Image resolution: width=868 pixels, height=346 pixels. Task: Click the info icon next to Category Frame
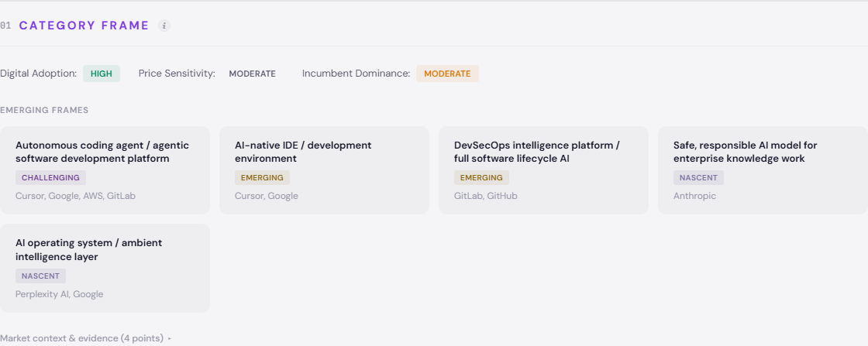coord(164,26)
